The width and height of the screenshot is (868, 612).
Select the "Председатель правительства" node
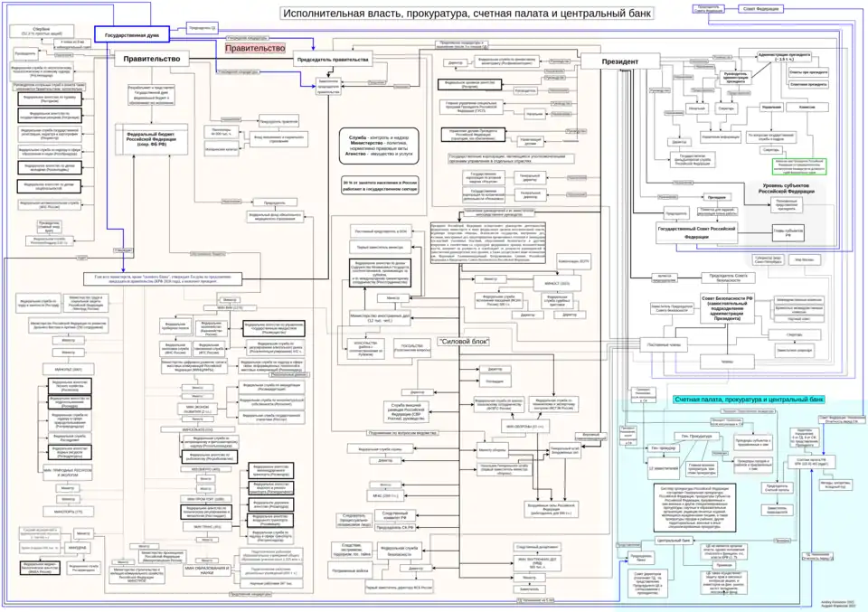click(334, 59)
